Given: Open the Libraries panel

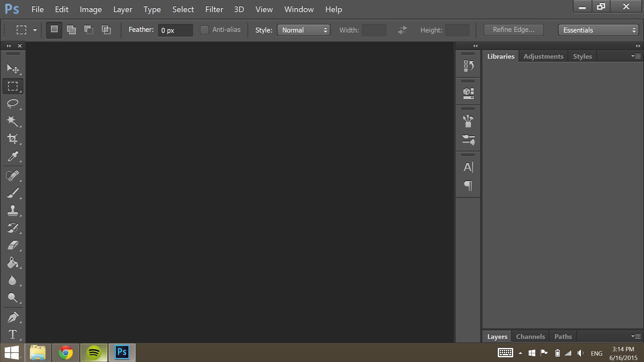Looking at the screenshot, I should click(x=500, y=56).
